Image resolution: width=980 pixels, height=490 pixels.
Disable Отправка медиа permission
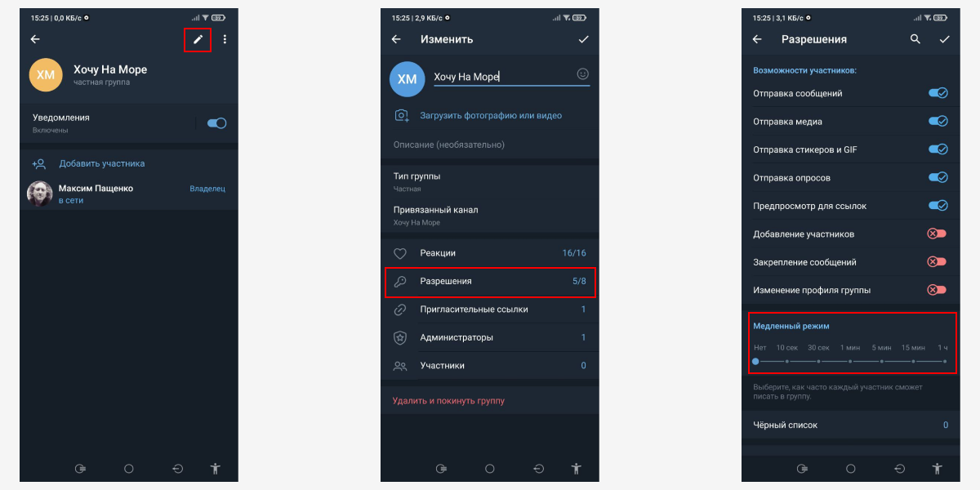coord(938,122)
